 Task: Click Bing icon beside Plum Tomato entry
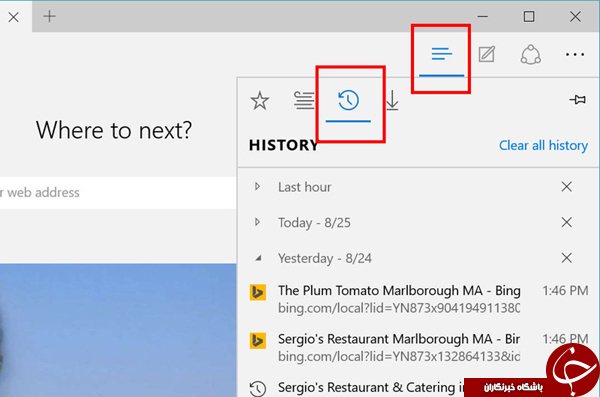pos(258,292)
